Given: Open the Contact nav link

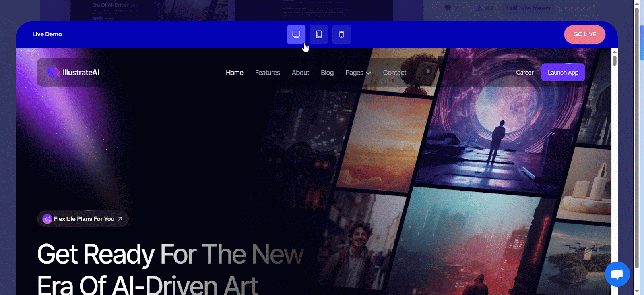Looking at the screenshot, I should pyautogui.click(x=394, y=73).
